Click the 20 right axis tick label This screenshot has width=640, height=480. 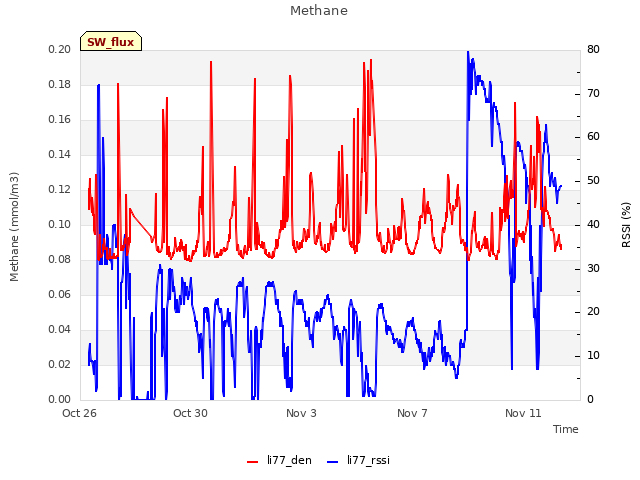click(x=593, y=312)
